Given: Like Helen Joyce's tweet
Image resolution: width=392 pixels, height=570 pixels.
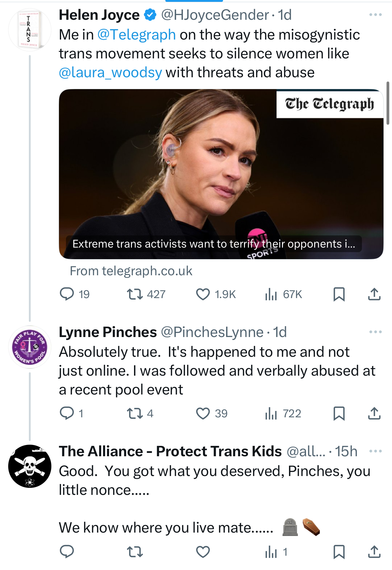Looking at the screenshot, I should click(203, 294).
